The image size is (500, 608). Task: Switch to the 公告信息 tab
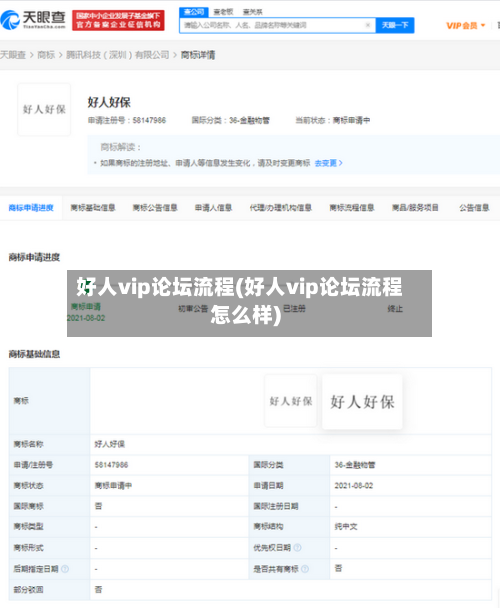pyautogui.click(x=474, y=208)
